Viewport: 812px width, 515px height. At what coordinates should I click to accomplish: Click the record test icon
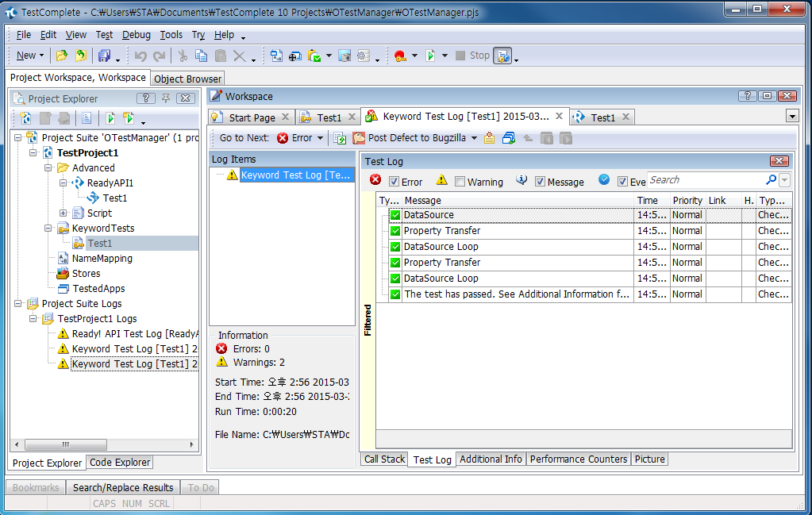click(399, 56)
